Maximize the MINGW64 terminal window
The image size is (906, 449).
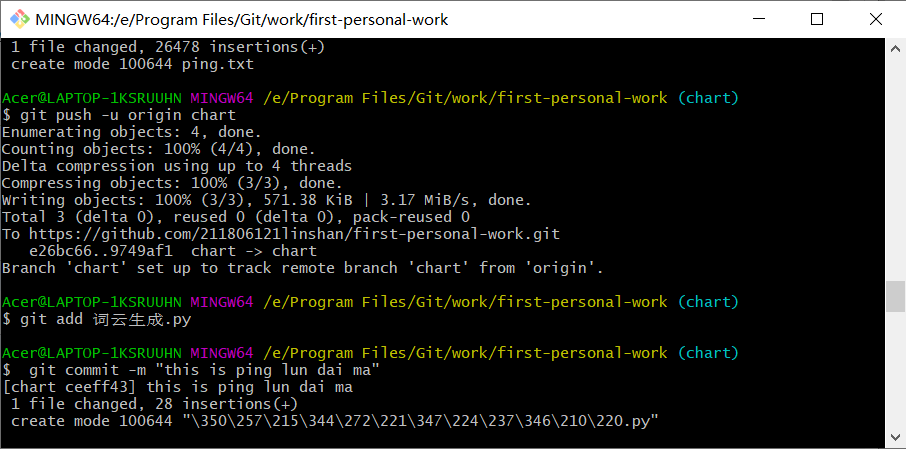pos(817,19)
